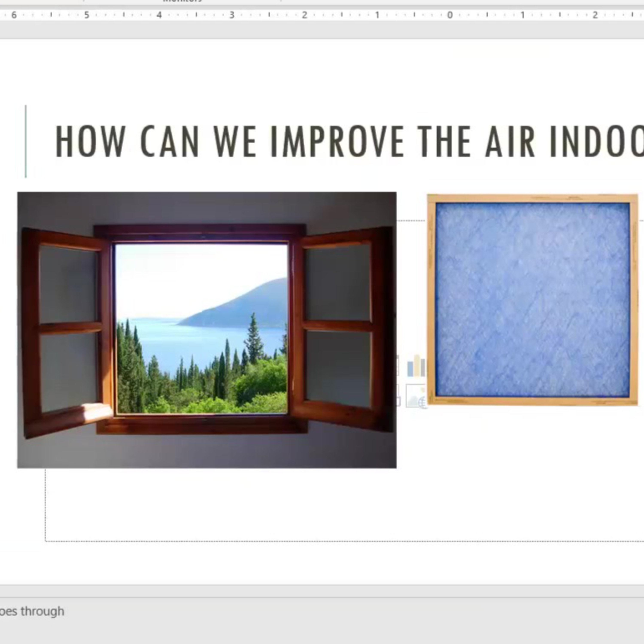The height and width of the screenshot is (644, 644).
Task: Click the Insert Chart placeholder icon
Action: [416, 366]
